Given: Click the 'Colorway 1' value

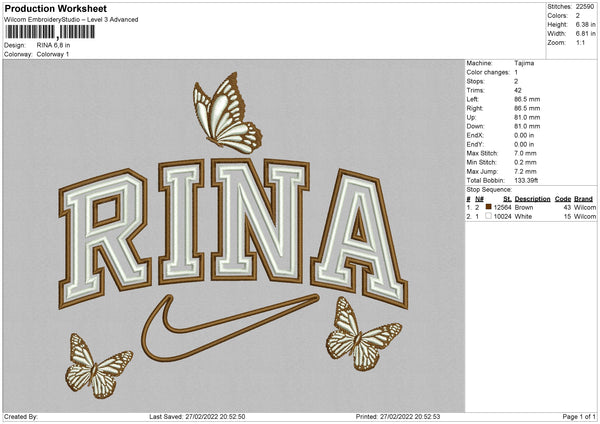Looking at the screenshot, I should (x=53, y=54).
